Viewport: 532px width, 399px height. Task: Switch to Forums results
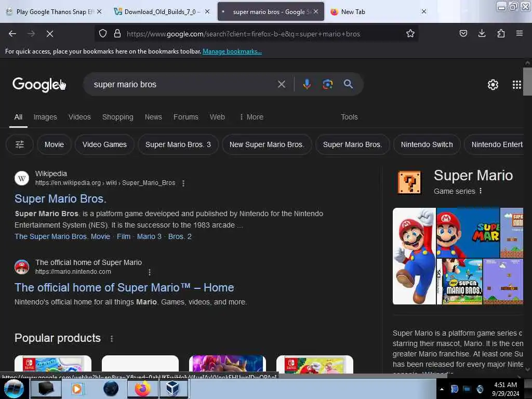tap(186, 117)
